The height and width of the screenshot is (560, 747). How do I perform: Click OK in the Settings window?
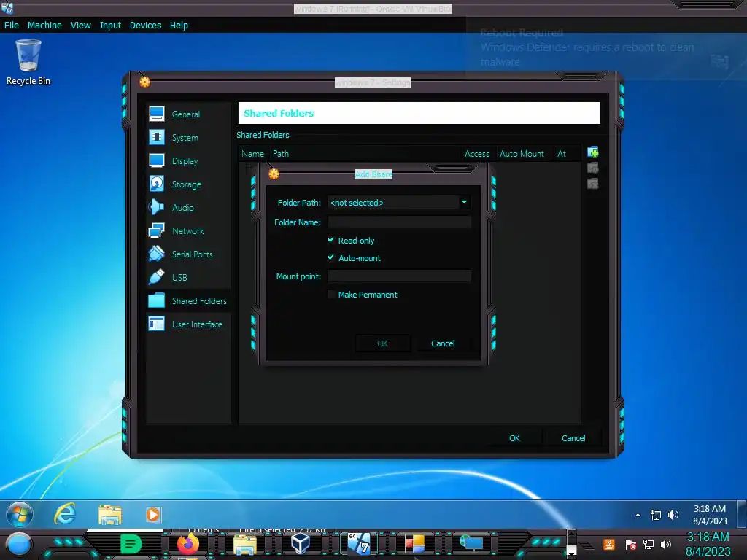click(x=514, y=438)
